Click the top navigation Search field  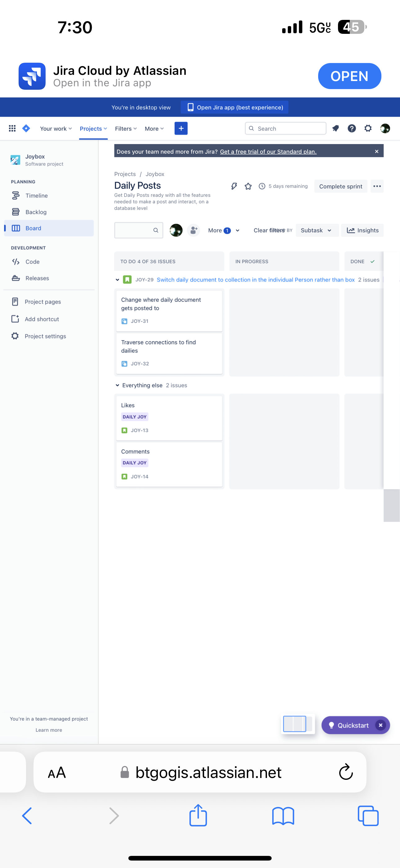[286, 129]
